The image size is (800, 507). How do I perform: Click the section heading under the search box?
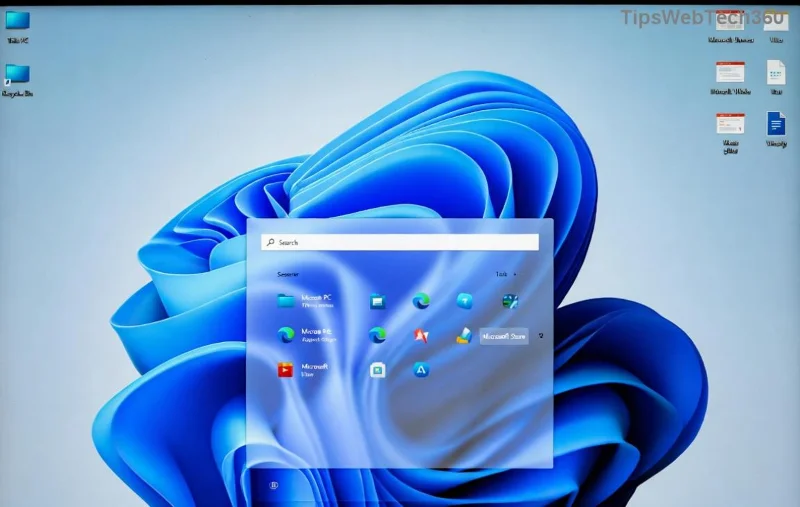tap(288, 274)
